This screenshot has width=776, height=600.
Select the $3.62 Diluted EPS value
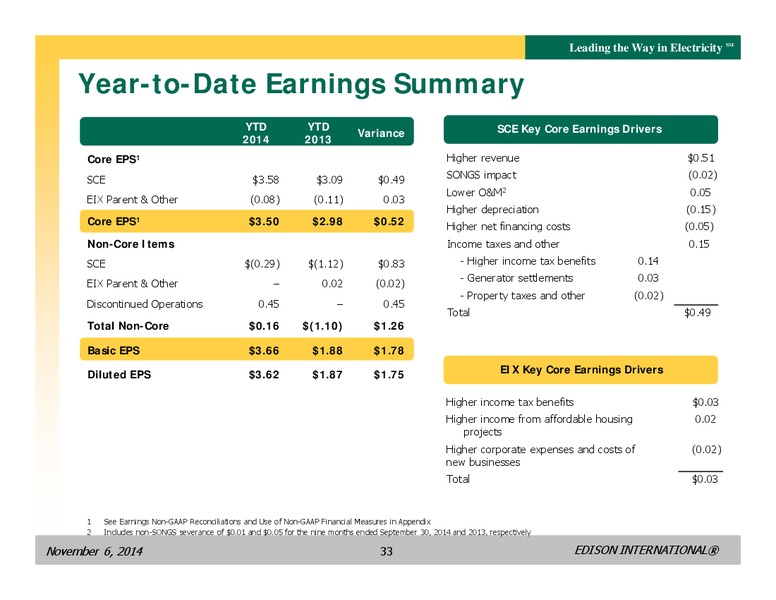point(264,375)
